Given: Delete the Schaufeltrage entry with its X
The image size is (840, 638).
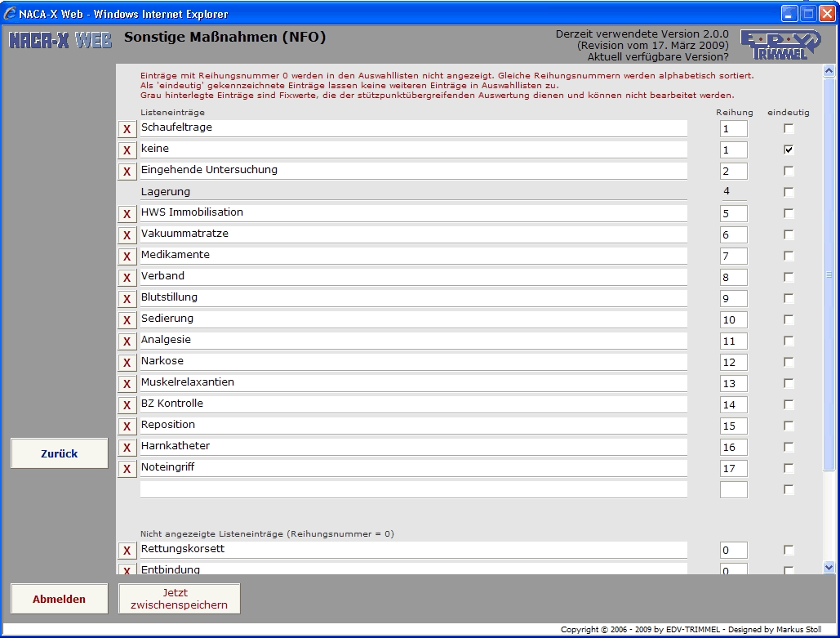Looking at the screenshot, I should 127,129.
